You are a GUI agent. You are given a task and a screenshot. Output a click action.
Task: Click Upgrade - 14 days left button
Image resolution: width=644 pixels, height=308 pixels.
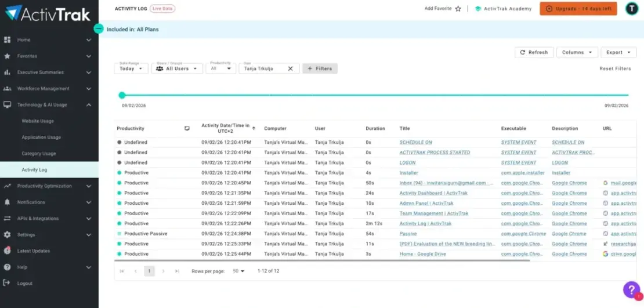pyautogui.click(x=578, y=9)
